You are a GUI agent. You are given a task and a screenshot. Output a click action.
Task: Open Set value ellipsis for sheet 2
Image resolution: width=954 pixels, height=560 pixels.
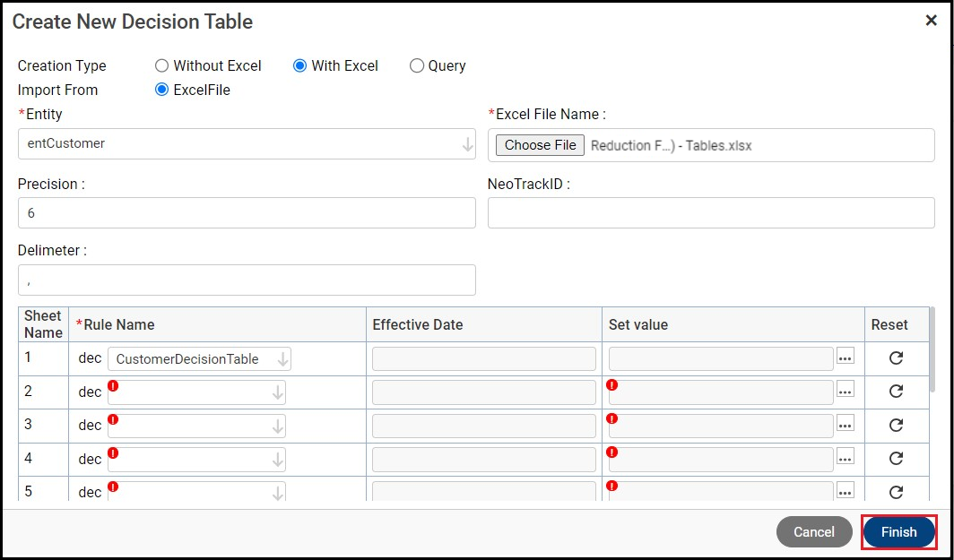point(845,391)
